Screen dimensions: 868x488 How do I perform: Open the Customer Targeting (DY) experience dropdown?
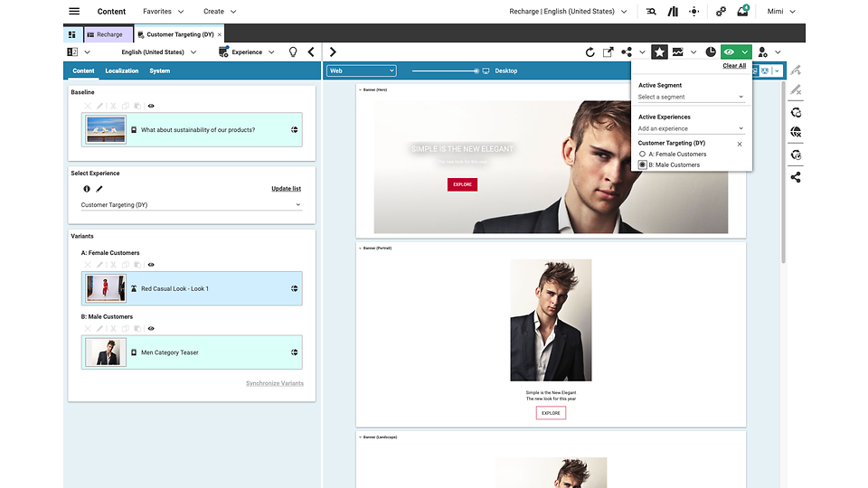tap(191, 205)
